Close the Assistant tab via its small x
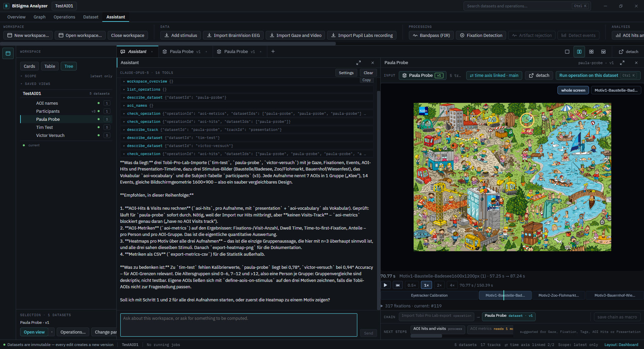 [x=152, y=52]
